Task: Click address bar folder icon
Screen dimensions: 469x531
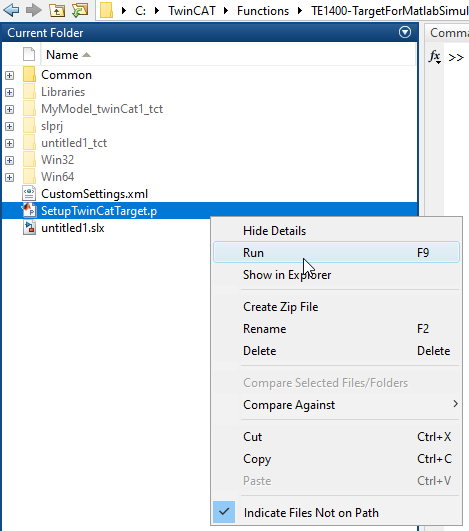Action: (x=106, y=10)
